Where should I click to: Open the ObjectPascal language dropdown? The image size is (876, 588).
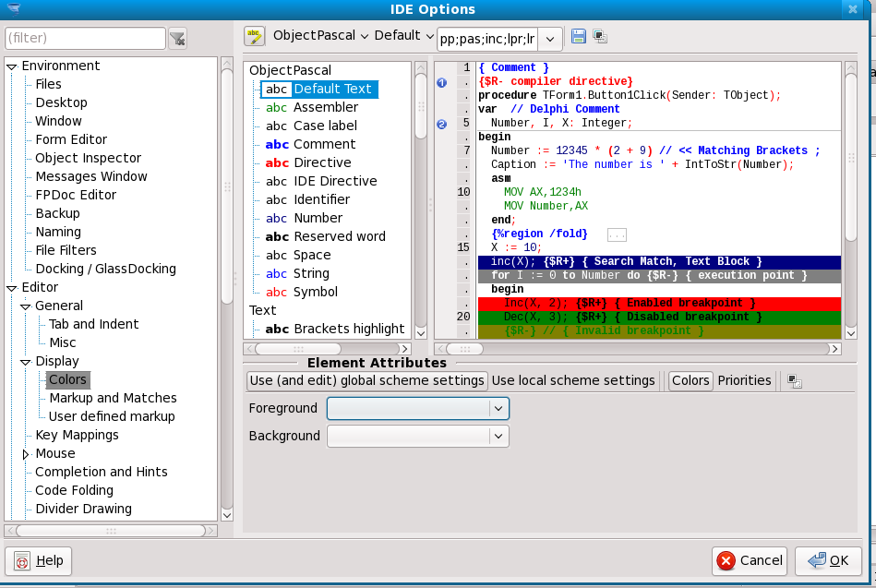(x=320, y=36)
